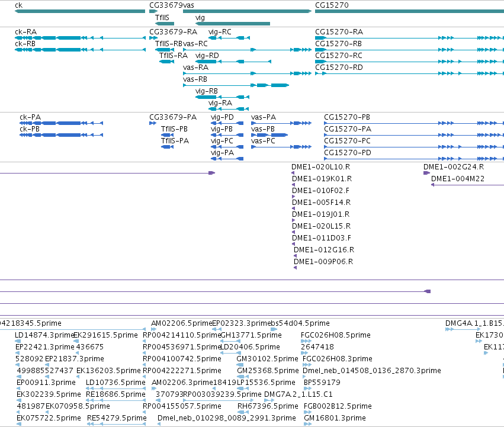The height and width of the screenshot is (427, 504).
Task: Select the RE54279.5prime EST label
Action: tap(117, 419)
